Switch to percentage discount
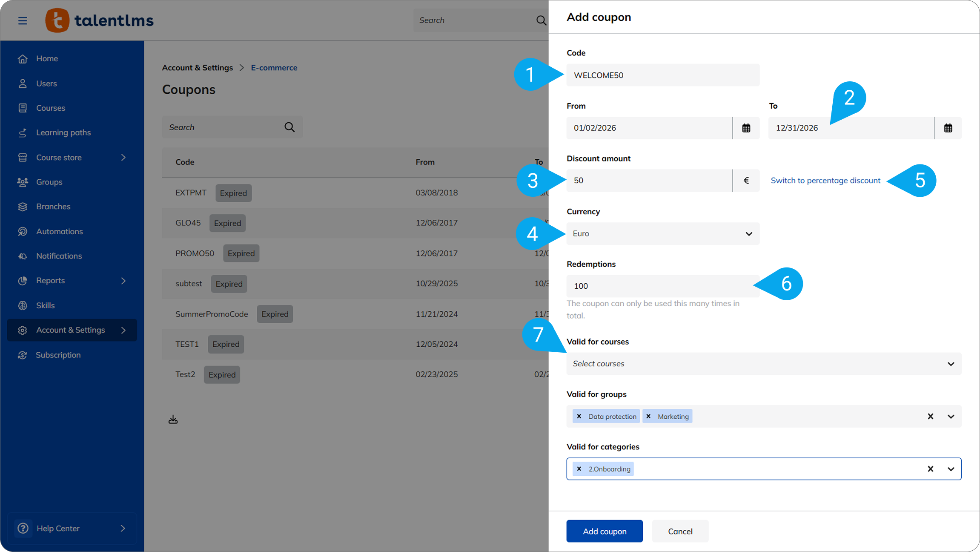Image resolution: width=980 pixels, height=552 pixels. [825, 180]
